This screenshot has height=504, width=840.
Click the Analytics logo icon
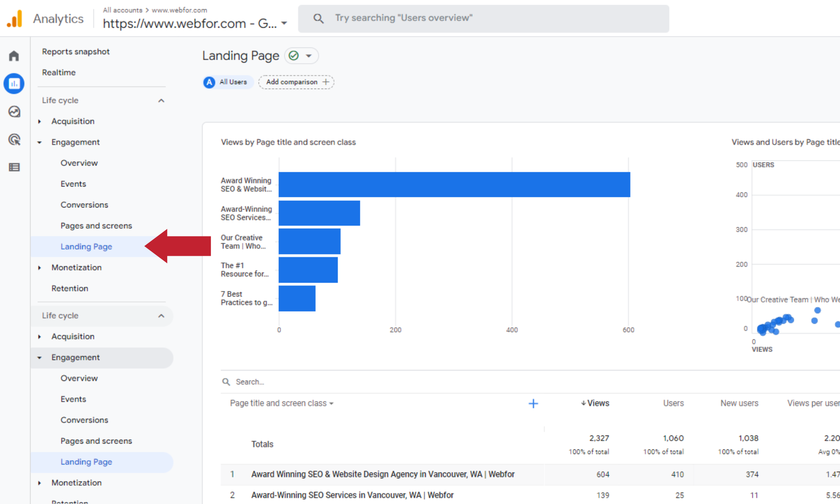(15, 18)
